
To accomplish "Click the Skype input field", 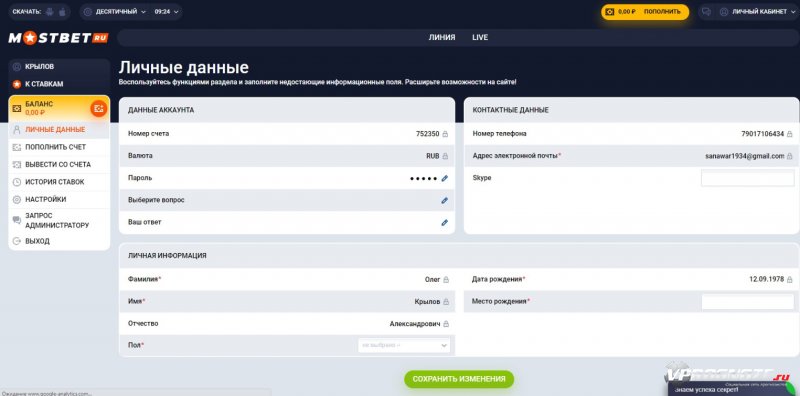I will [x=747, y=178].
